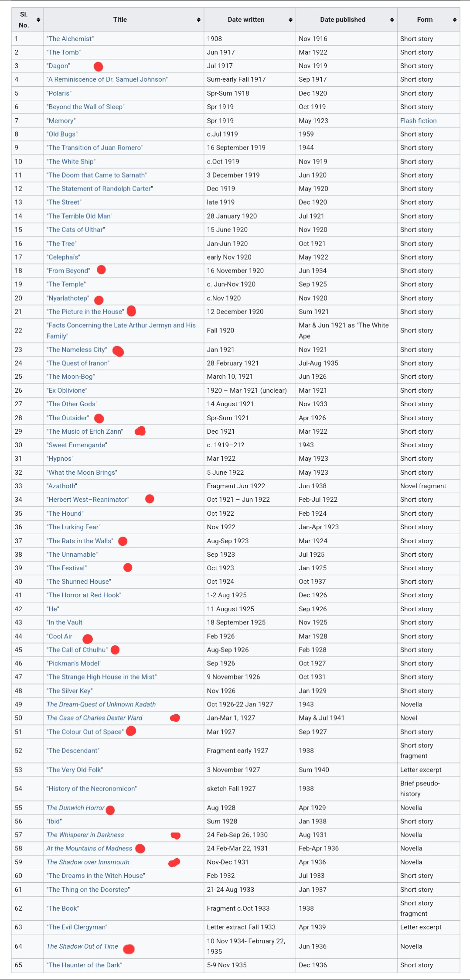This screenshot has height=980, width=470.
Task: Open "The Cats of Ulthar" link
Action: 76,230
